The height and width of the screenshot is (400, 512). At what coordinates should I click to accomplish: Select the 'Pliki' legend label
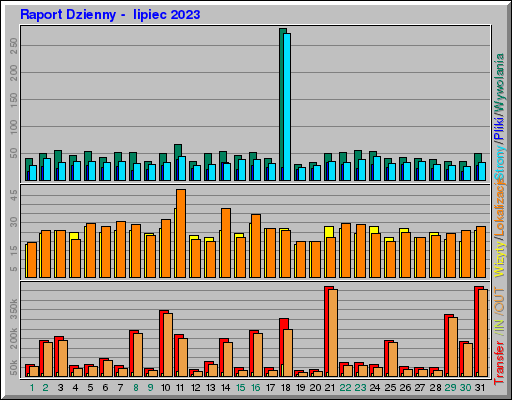(x=499, y=128)
